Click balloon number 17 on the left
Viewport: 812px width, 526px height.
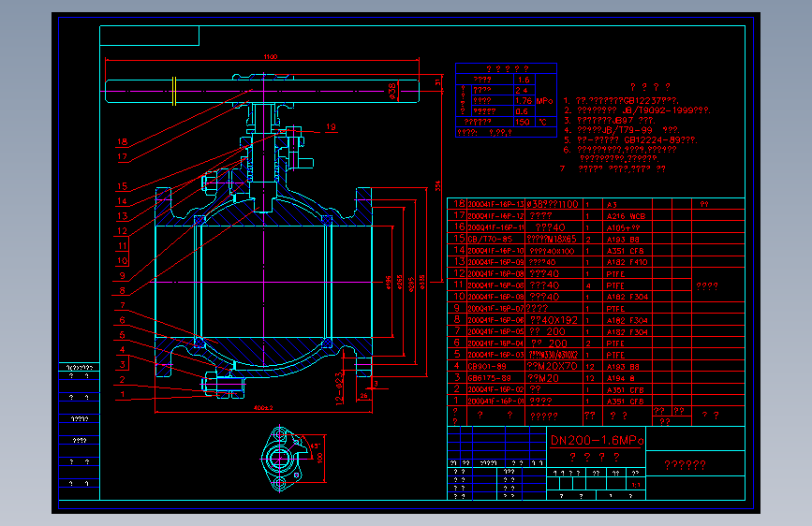[x=122, y=156]
